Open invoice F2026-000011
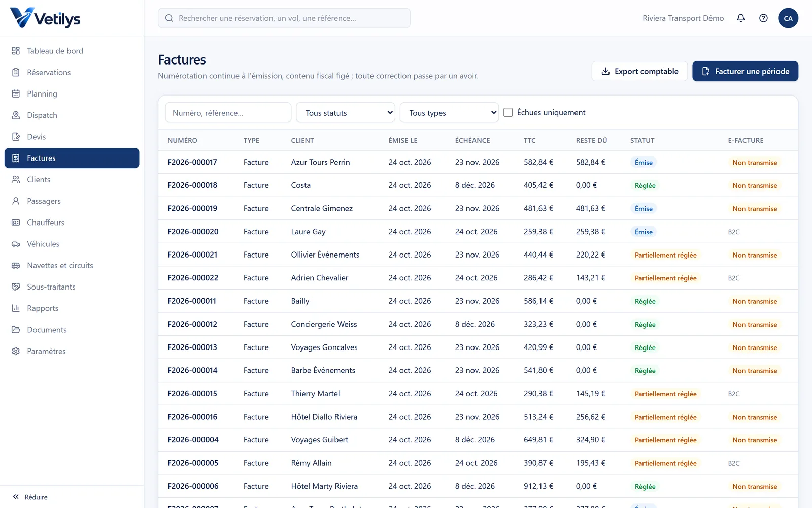This screenshot has width=812, height=508. click(x=192, y=301)
